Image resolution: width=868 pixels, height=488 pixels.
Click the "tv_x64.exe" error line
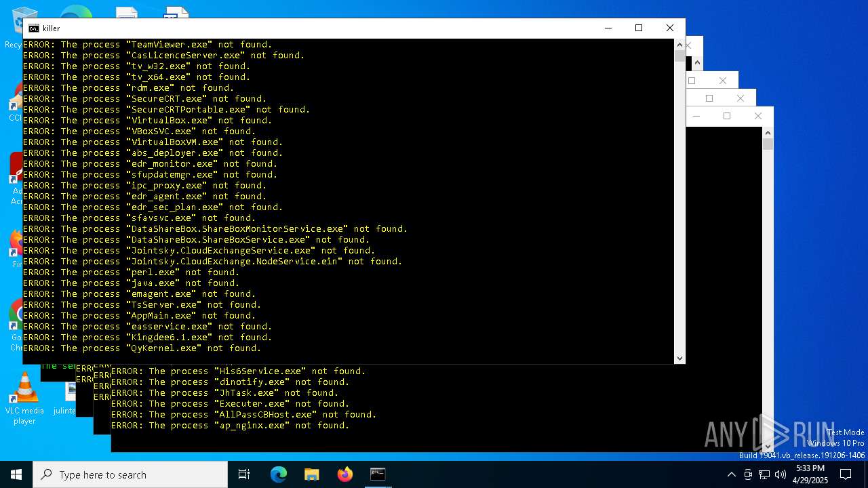pyautogui.click(x=136, y=77)
